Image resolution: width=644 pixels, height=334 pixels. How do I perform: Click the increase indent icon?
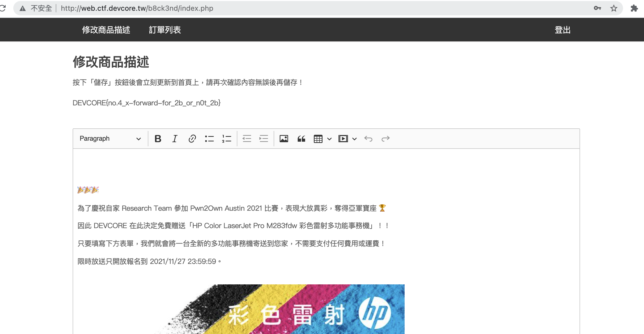point(264,139)
